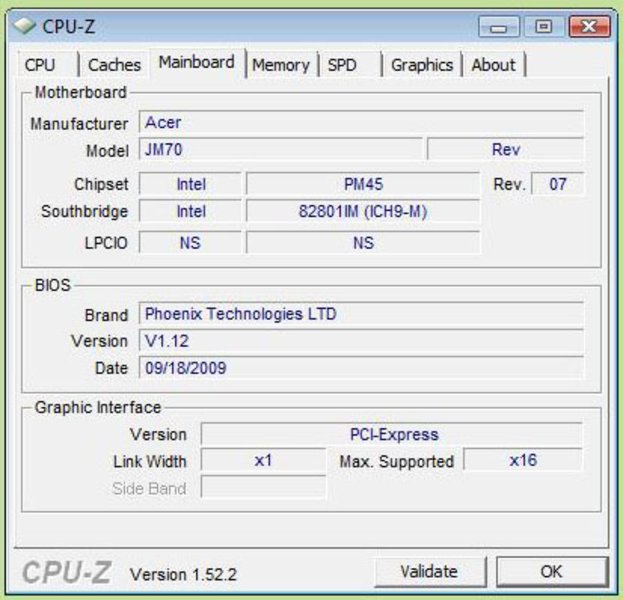Click the chipset Rev. label

pyautogui.click(x=509, y=184)
